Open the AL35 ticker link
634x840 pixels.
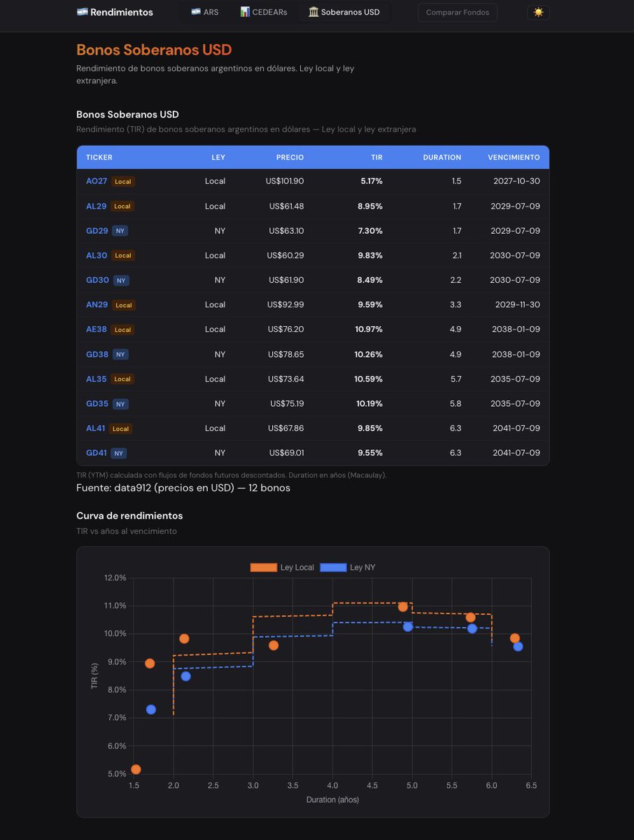tap(97, 379)
